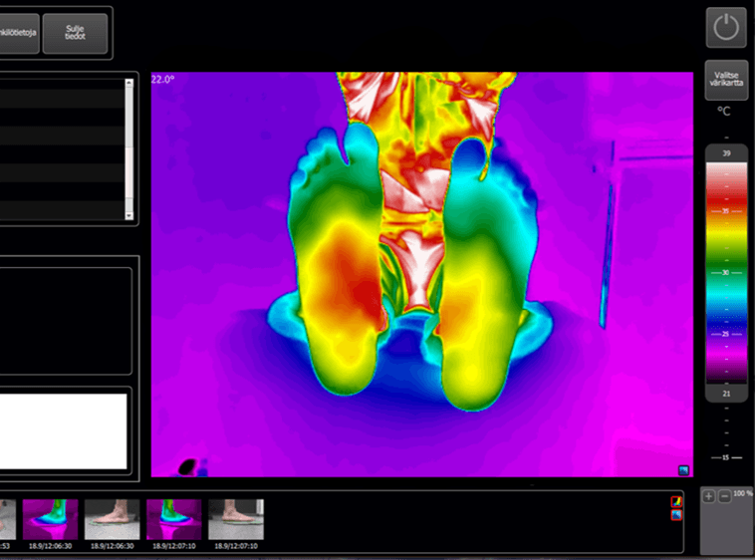Screen dimensions: 755x560
Task: Click the thermal filter icon beside thumbnails
Action: click(x=677, y=501)
